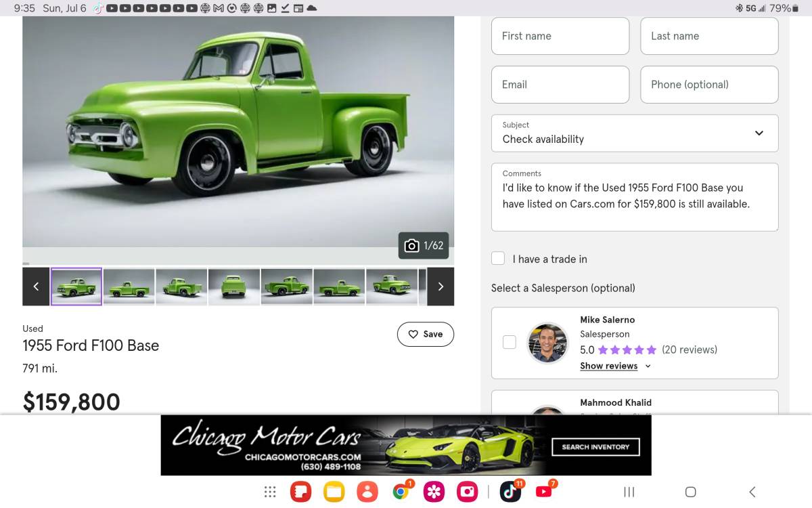This screenshot has height=508, width=812.
Task: Launch the pink Gallery flower app
Action: coord(434,492)
